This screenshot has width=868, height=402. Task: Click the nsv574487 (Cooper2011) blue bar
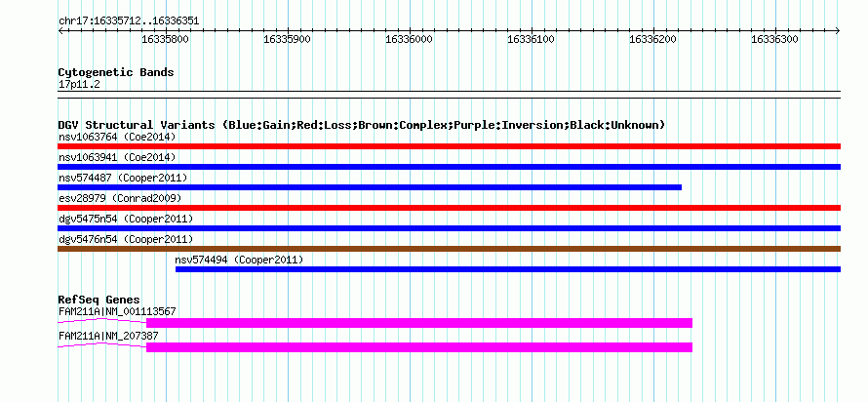[370, 187]
